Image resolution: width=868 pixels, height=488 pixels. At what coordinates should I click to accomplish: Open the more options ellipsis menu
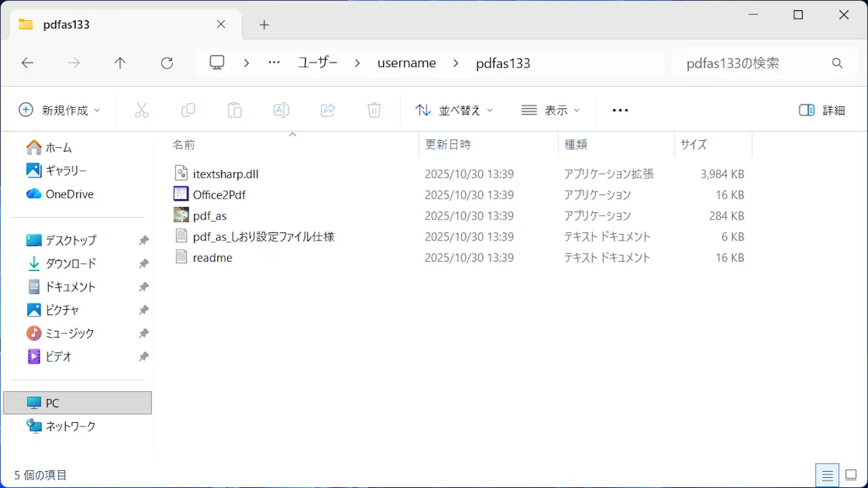pos(620,110)
